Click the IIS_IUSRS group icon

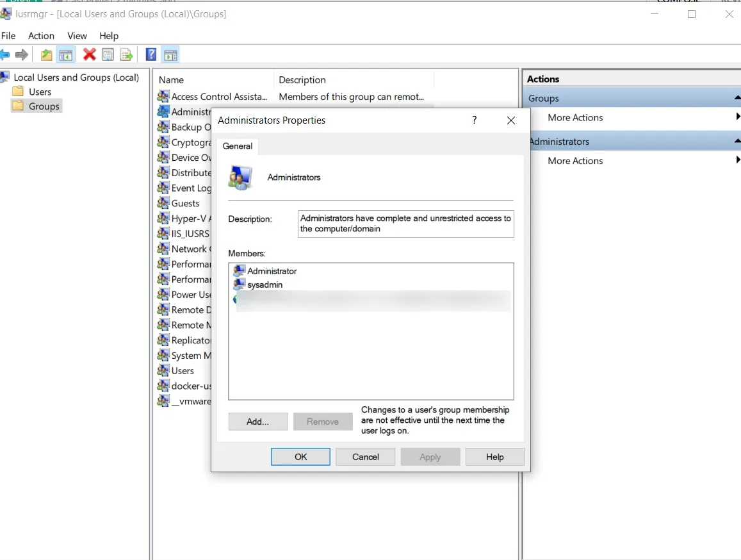coord(163,234)
